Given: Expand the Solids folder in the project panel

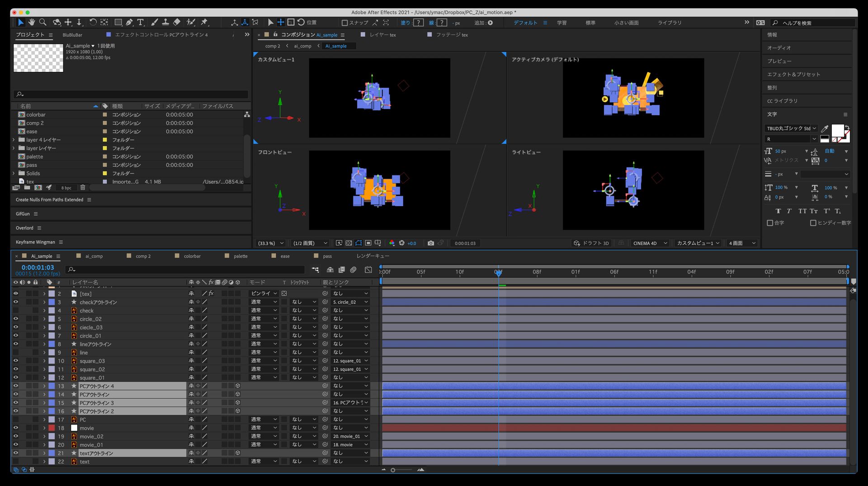Looking at the screenshot, I should (13, 173).
